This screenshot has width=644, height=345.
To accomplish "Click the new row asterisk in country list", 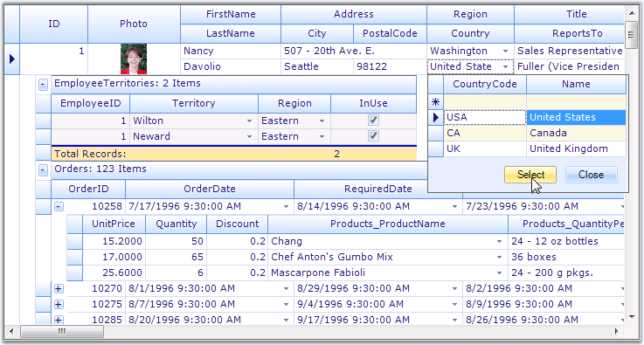I will click(436, 102).
